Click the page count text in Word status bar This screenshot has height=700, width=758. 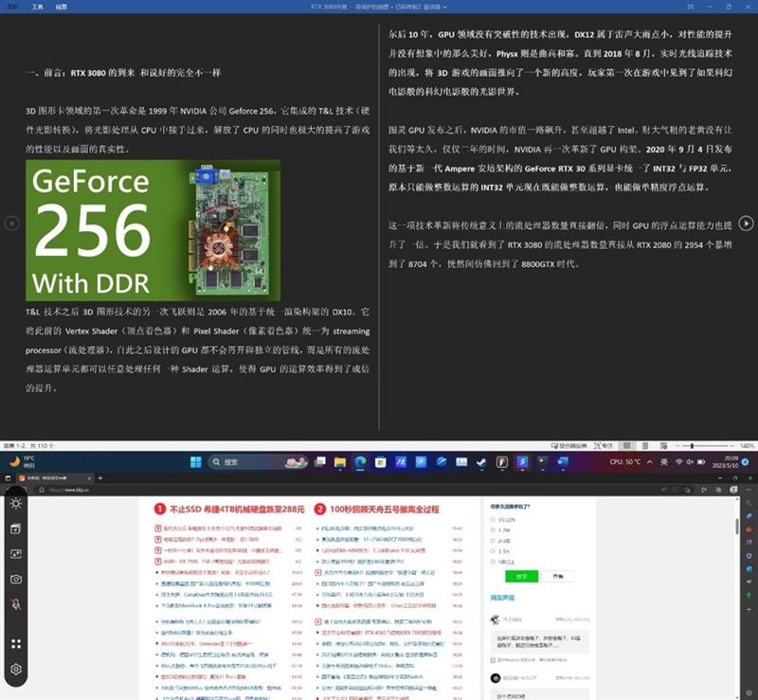click(28, 446)
